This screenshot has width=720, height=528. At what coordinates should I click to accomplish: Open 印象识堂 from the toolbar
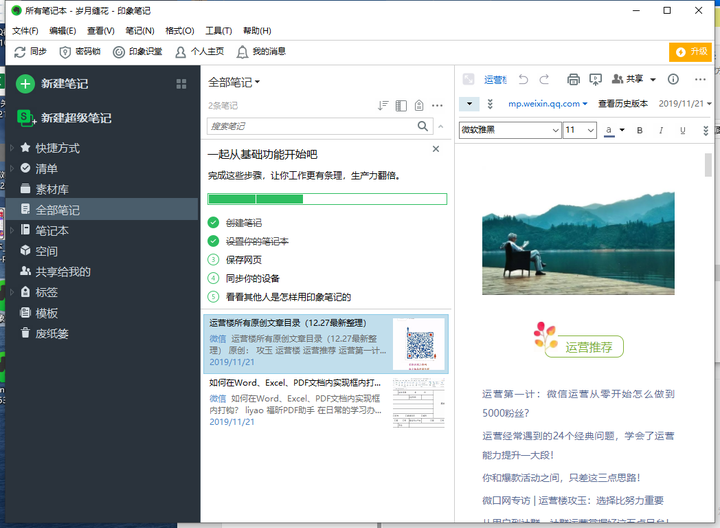click(x=137, y=52)
